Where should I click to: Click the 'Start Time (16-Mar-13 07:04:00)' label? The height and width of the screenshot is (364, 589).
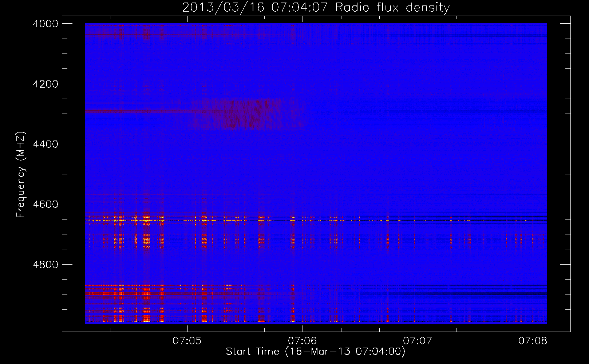316,352
